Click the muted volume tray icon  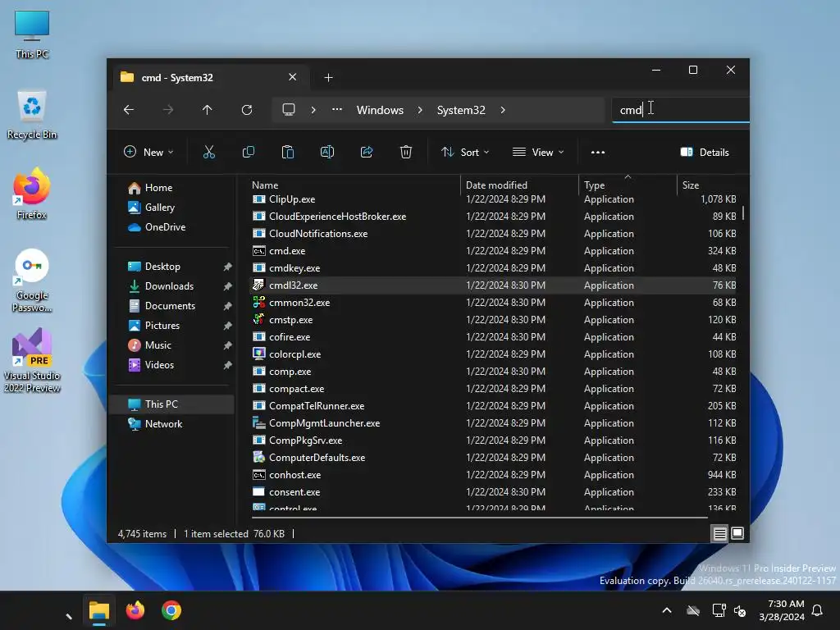point(741,610)
